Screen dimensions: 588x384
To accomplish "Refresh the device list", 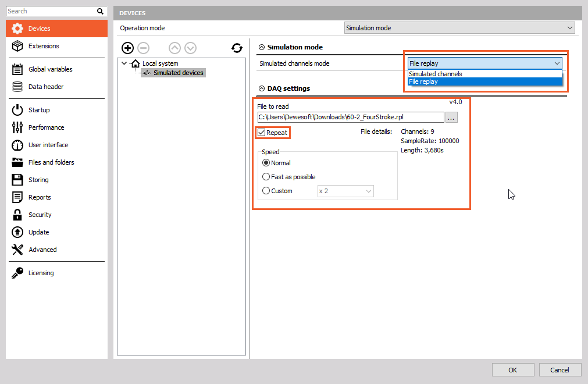I will 237,48.
